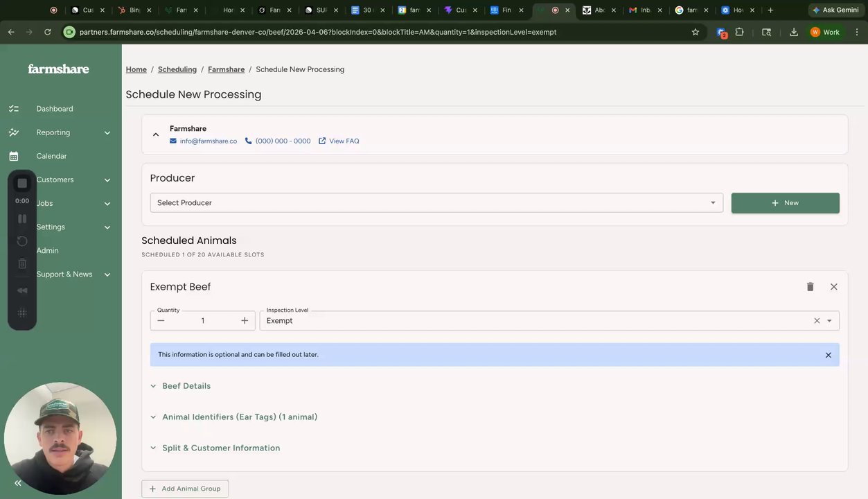Screen dimensions: 868x499
Task: Follow the Farmshare breadcrumb link
Action: pos(226,69)
